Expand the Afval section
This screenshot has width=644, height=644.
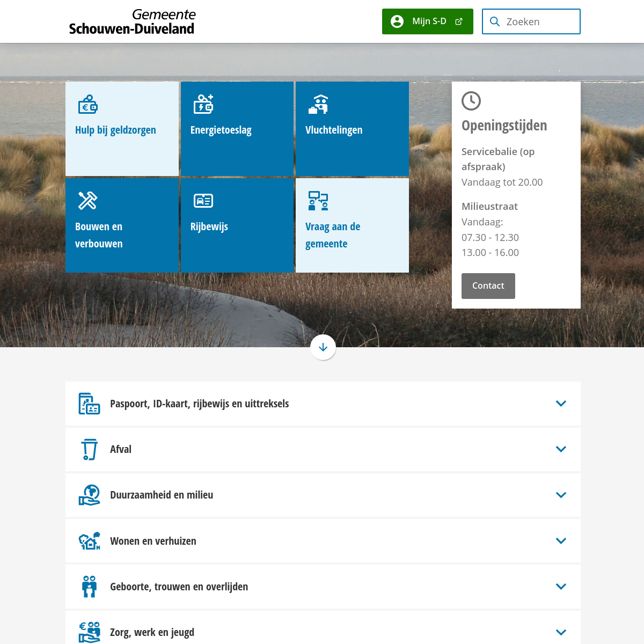click(x=323, y=450)
